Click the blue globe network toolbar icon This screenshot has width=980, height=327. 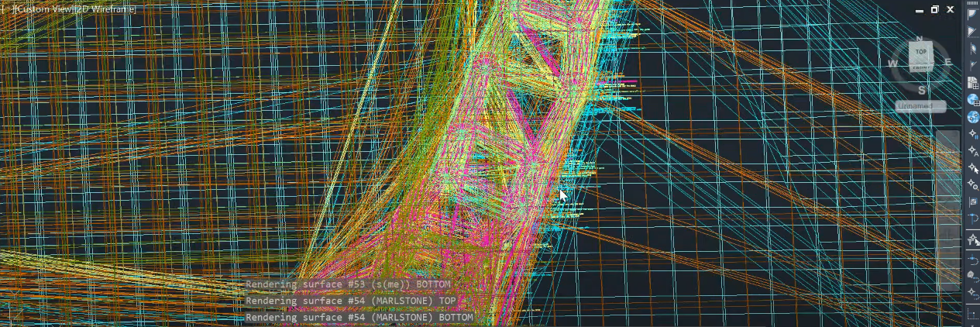973,116
